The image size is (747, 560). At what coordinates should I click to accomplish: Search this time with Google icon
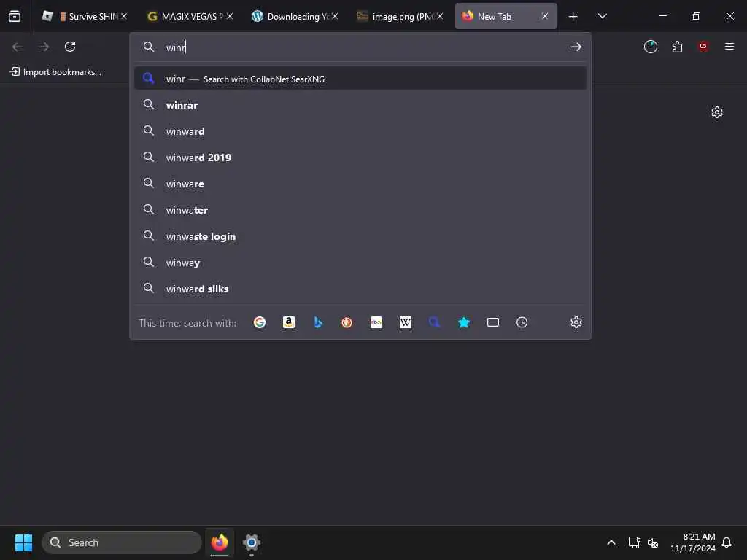tap(260, 322)
